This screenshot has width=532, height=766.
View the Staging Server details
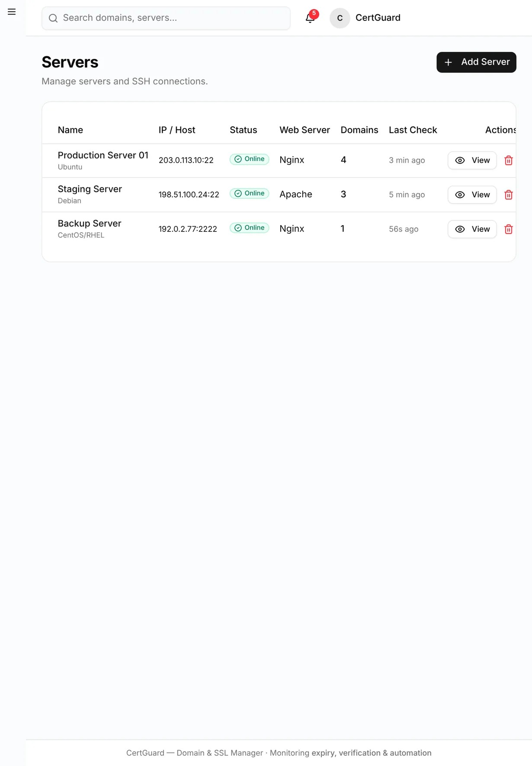click(472, 195)
